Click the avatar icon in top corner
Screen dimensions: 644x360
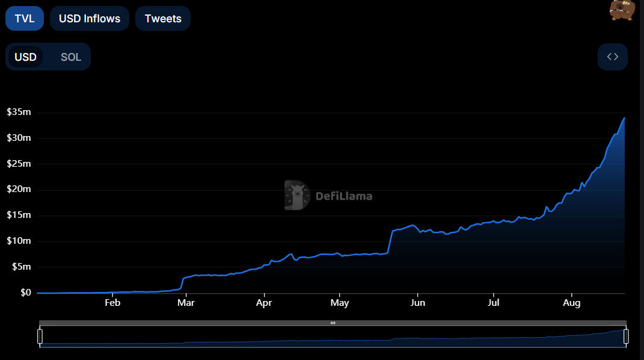pyautogui.click(x=622, y=10)
